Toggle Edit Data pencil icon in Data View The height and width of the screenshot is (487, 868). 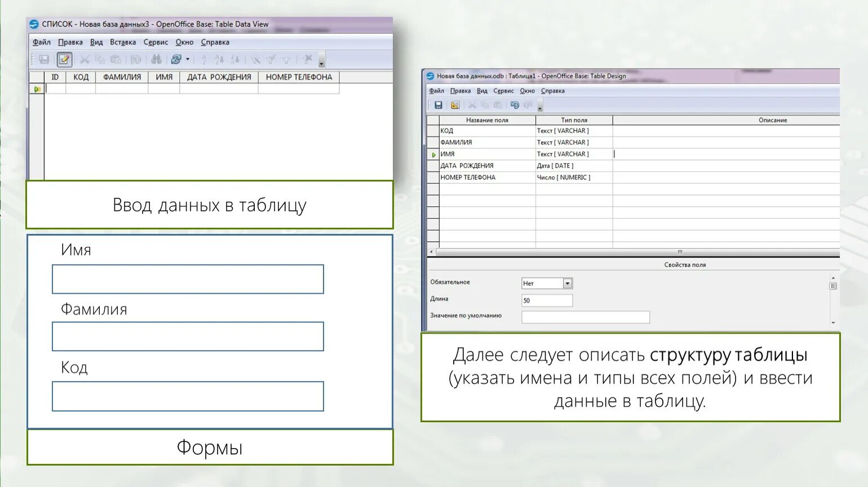point(64,59)
